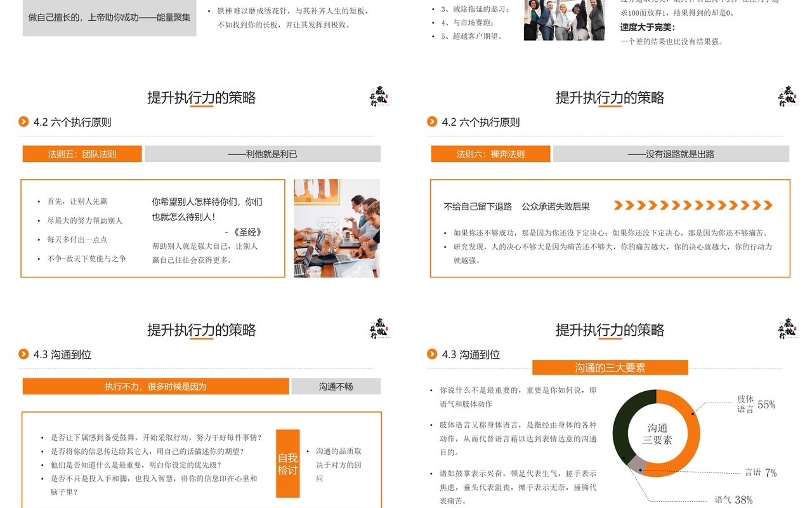812x508 pixels.
Task: Click the calligraphy logo on the 沟通的三大要素 slide
Action: tap(787, 329)
